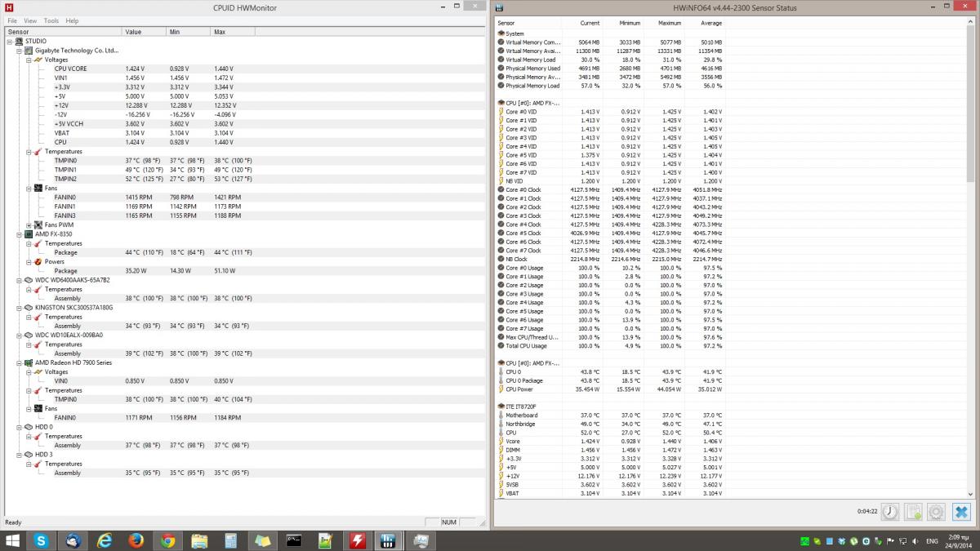Image resolution: width=980 pixels, height=551 pixels.
Task: Collapse the Gigabyte Technology Co. Ltd node
Action: 19,50
